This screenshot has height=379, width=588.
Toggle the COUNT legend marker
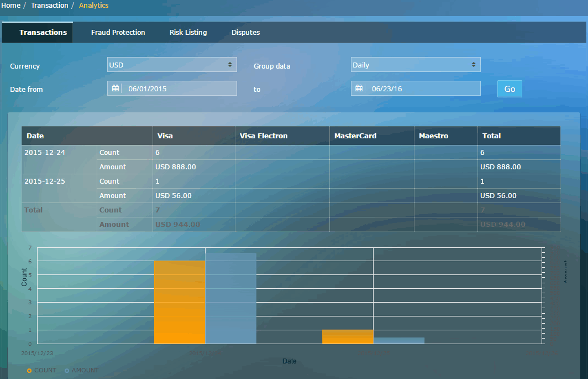point(29,370)
